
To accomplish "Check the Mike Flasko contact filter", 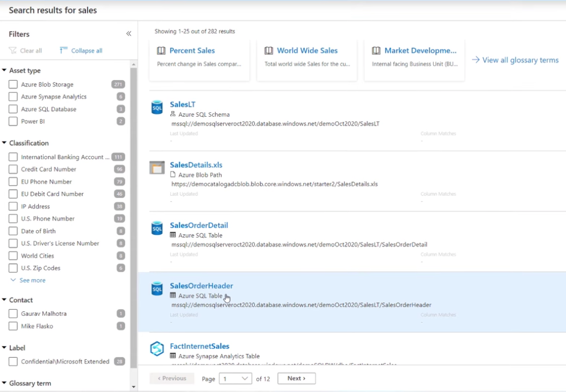I will [x=13, y=326].
